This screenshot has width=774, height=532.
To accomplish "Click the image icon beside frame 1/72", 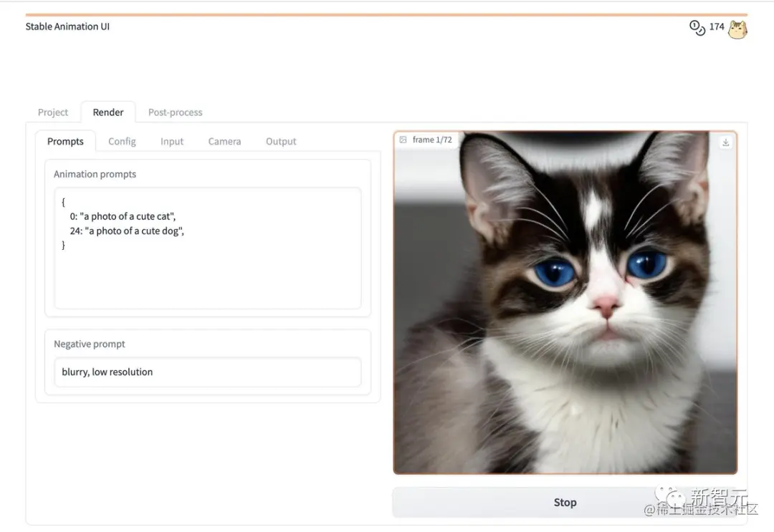I will (403, 140).
